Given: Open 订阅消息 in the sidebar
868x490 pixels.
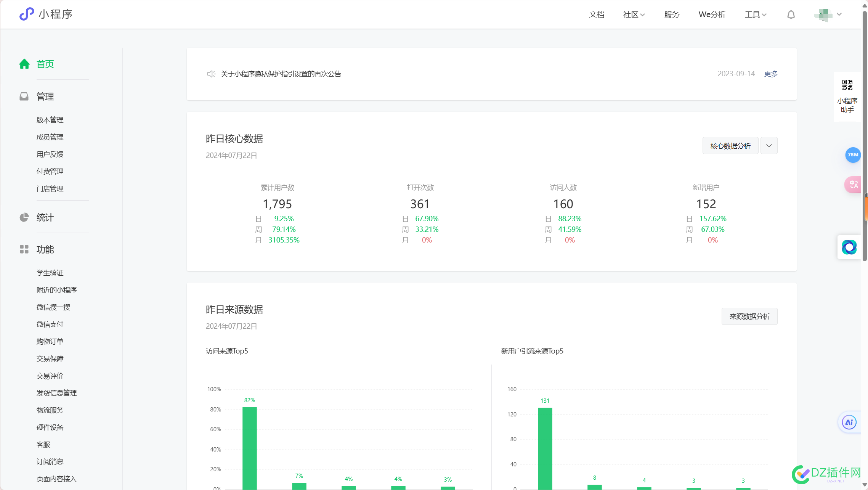Looking at the screenshot, I should coord(50,461).
